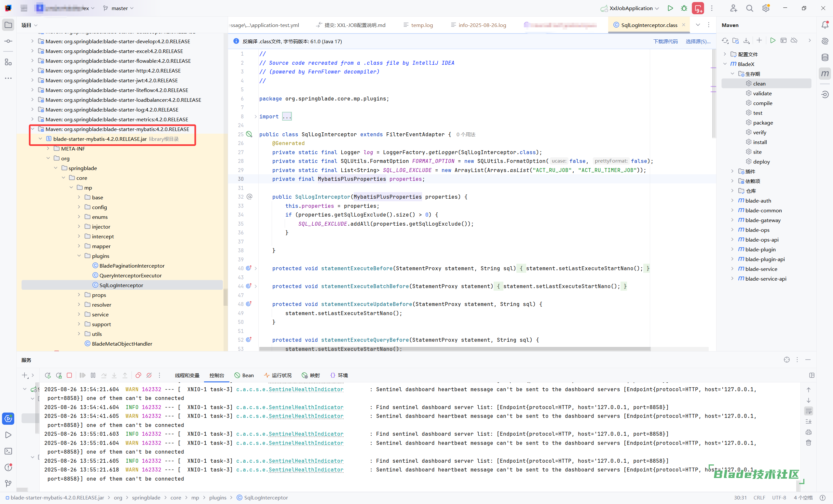833x504 pixels.
Task: Stop the running service with red square
Action: (69, 375)
